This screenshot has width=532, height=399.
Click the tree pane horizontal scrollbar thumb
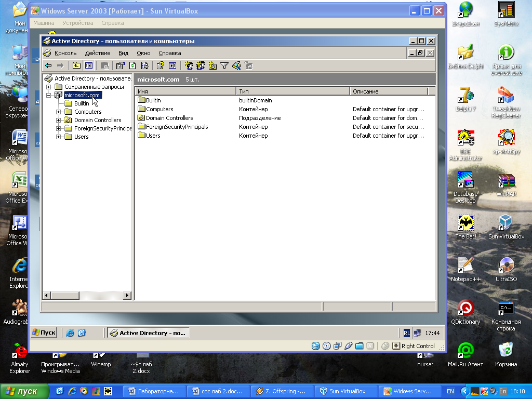coord(65,296)
